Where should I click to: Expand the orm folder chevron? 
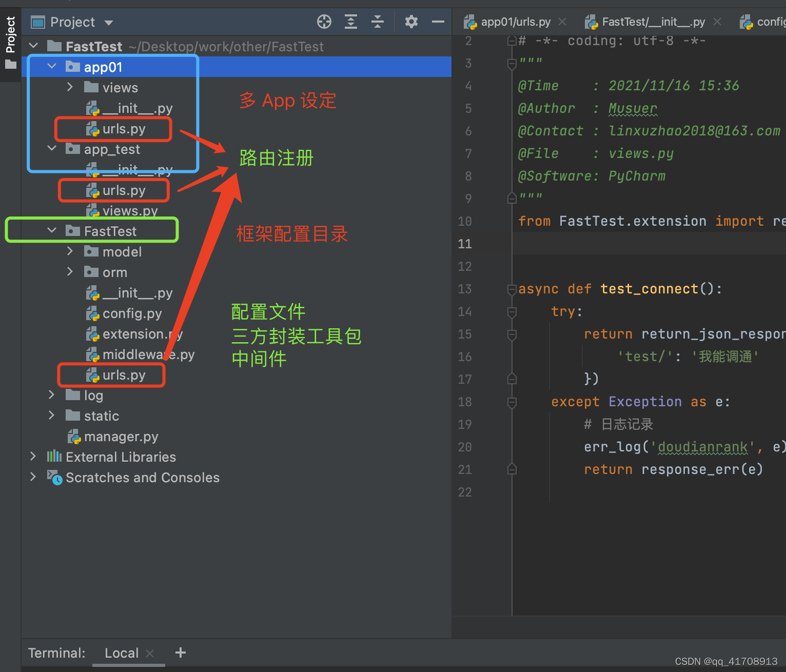point(70,272)
